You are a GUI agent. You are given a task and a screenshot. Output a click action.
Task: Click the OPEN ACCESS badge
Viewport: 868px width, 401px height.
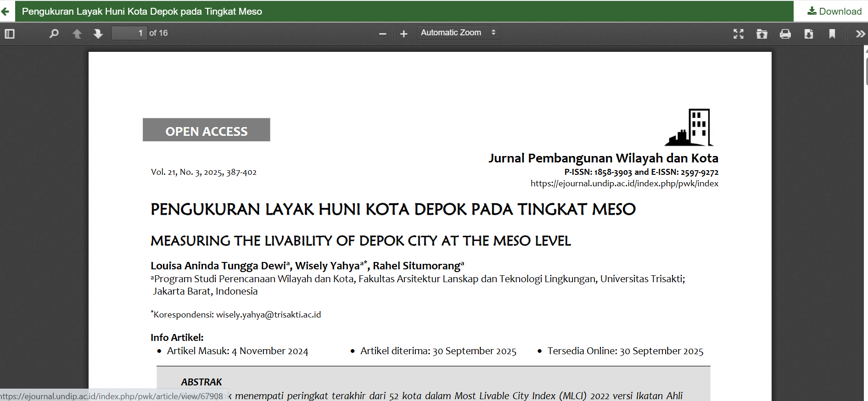pyautogui.click(x=206, y=130)
